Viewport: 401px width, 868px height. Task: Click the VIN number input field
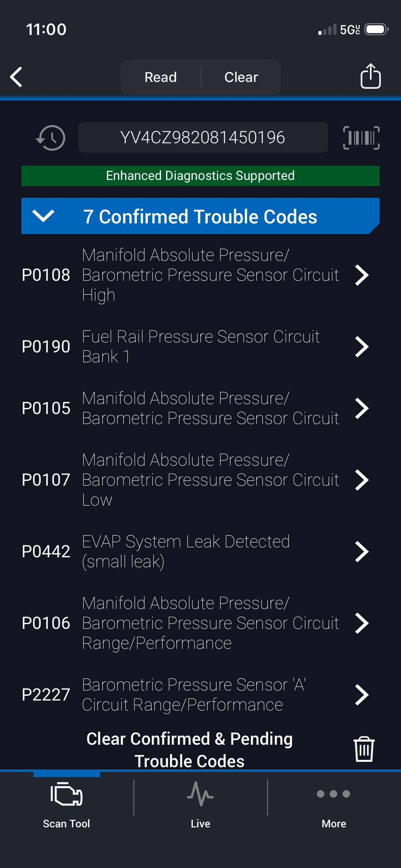tap(203, 138)
